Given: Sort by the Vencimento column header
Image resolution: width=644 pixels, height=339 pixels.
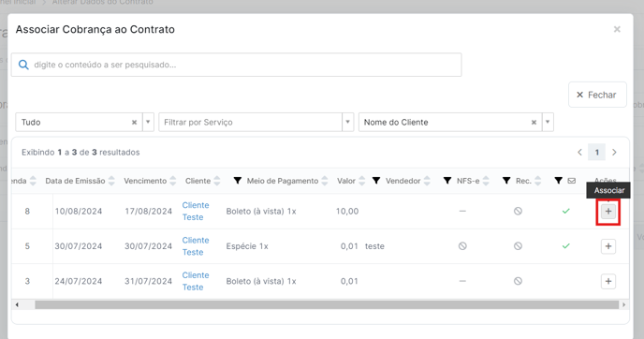Looking at the screenshot, I should [145, 181].
